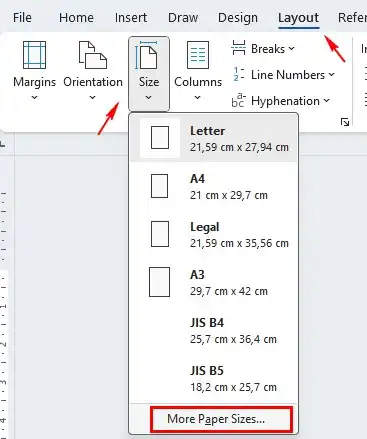Switch to the Home tab

(x=76, y=18)
